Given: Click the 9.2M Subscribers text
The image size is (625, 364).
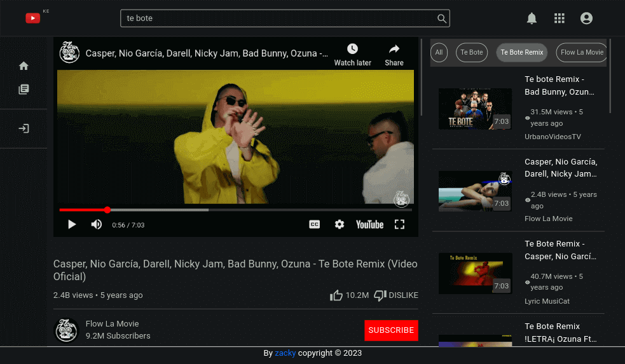Looking at the screenshot, I should tap(118, 335).
